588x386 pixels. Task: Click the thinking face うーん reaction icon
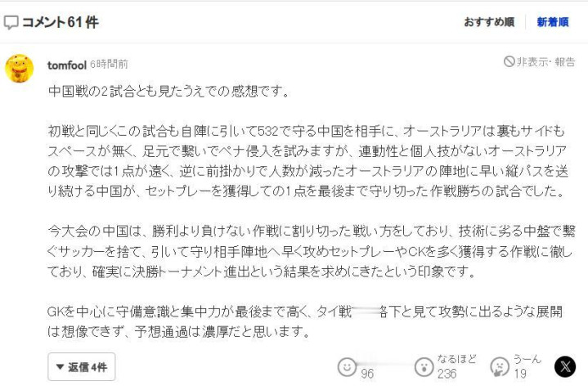[500, 367]
